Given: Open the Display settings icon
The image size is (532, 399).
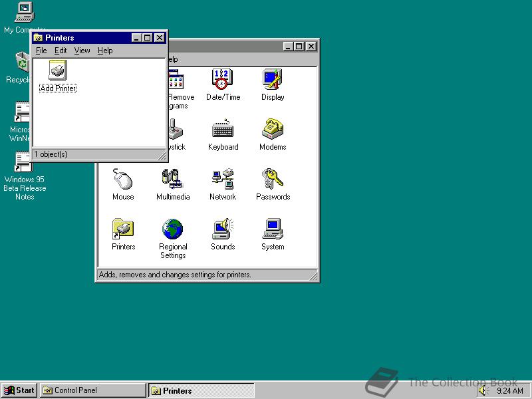Looking at the screenshot, I should tap(273, 79).
